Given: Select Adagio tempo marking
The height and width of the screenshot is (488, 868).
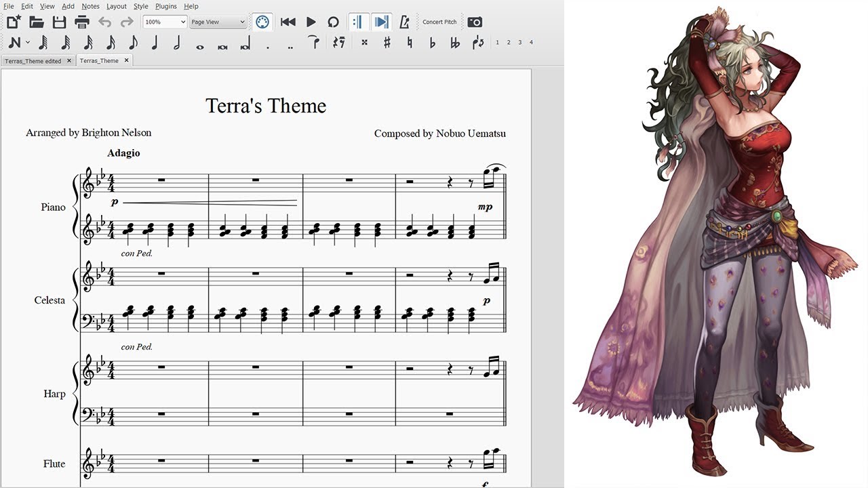Looking at the screenshot, I should [x=123, y=153].
